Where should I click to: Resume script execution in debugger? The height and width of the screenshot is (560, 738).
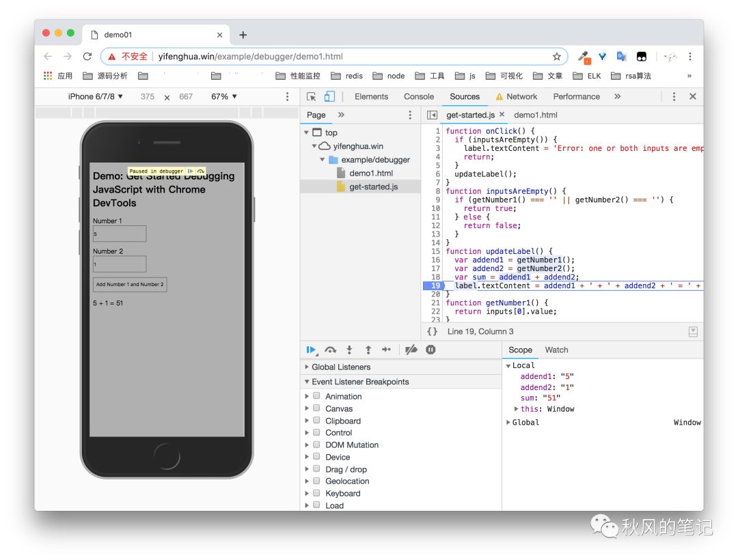click(311, 350)
